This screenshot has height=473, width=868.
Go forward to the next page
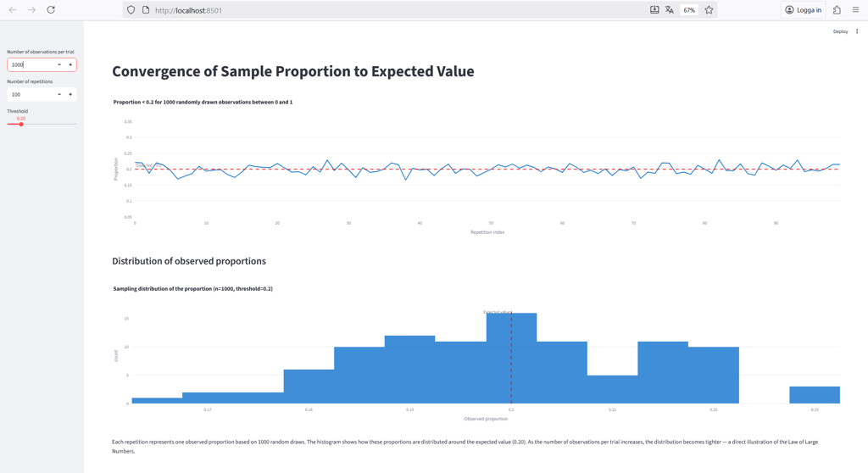tap(31, 10)
